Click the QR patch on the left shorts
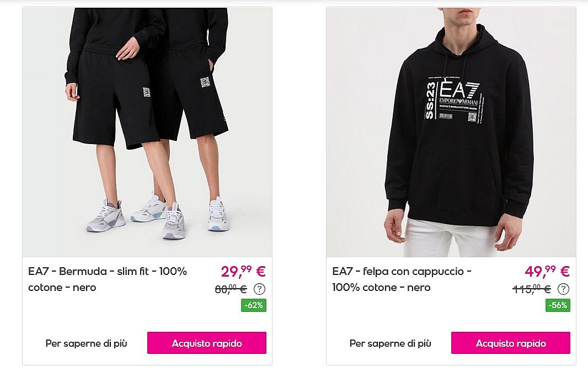The width and height of the screenshot is (588, 371). [146, 92]
